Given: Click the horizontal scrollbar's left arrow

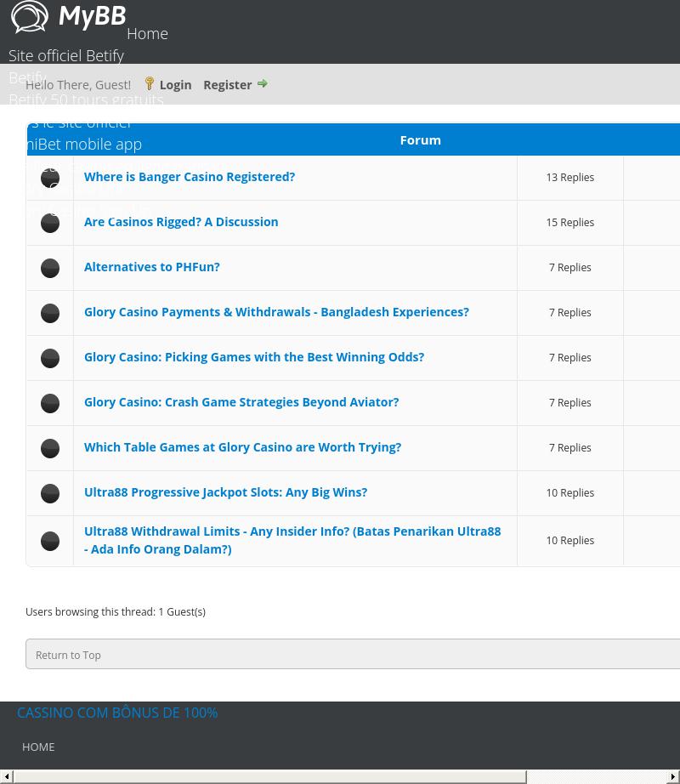Looking at the screenshot, I should click(7, 777).
